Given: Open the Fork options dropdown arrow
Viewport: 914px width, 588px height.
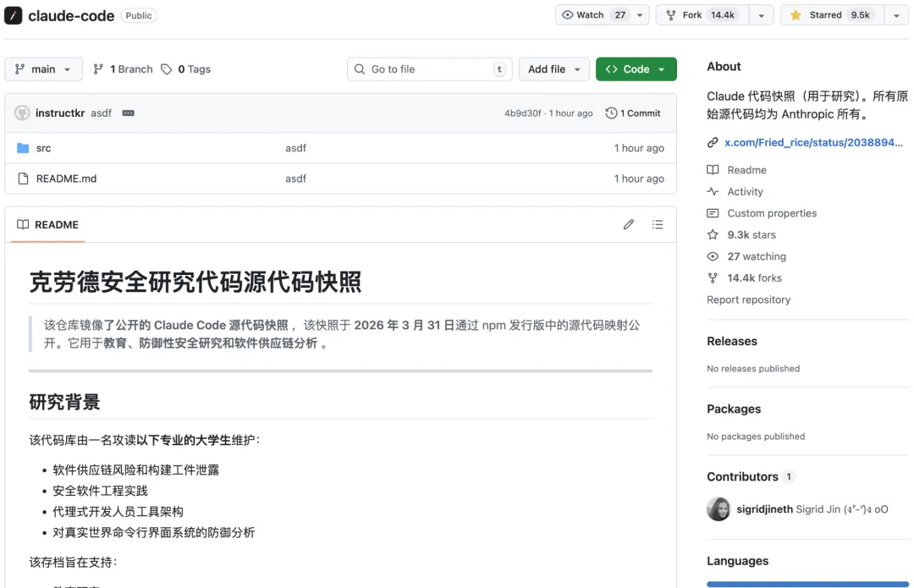Looking at the screenshot, I should click(762, 16).
